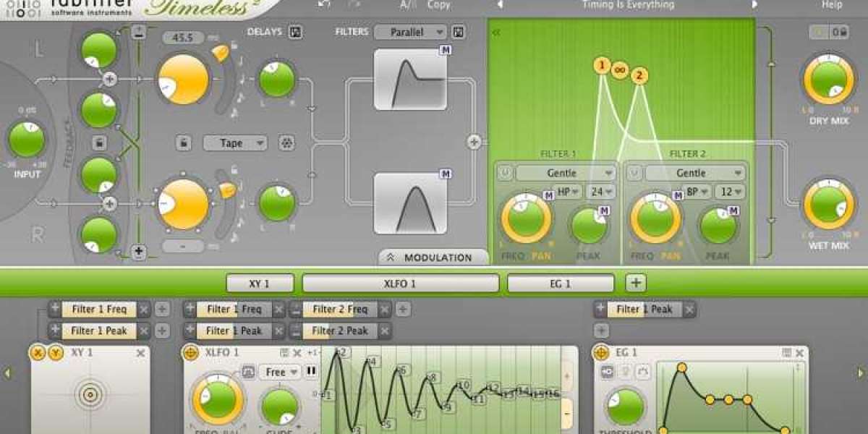Click the M modulation badge on bottom filter display

click(x=446, y=174)
